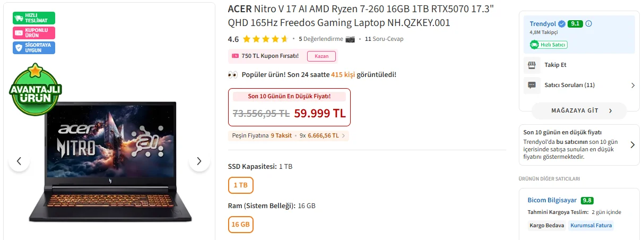The image size is (644, 240).
Task: Click the next image arrow on product photo
Action: (x=199, y=161)
